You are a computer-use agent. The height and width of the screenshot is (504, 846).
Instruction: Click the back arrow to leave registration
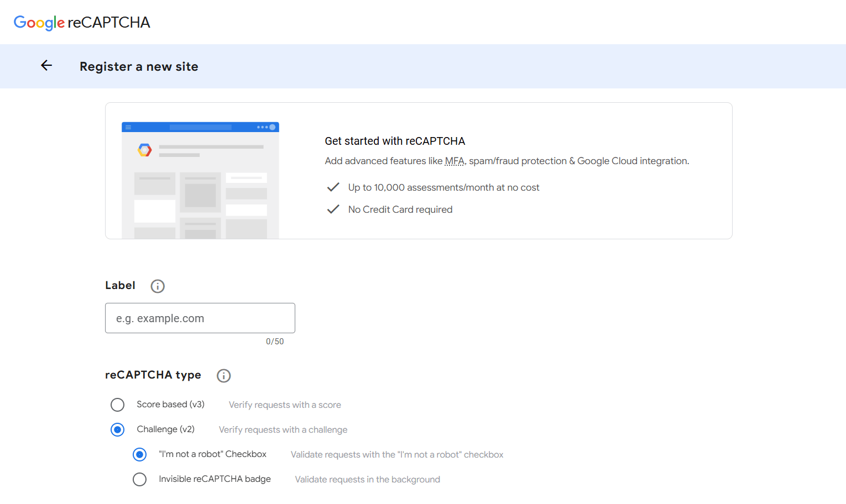pos(46,65)
